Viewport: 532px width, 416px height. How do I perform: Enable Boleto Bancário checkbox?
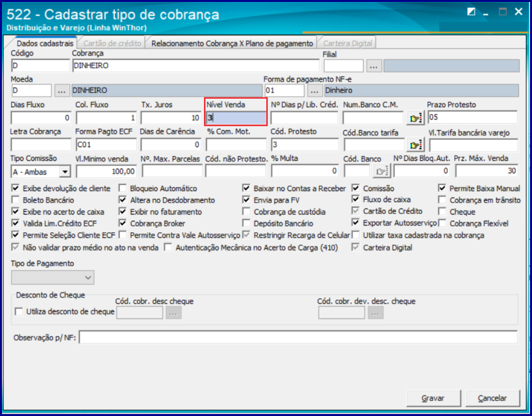pyautogui.click(x=16, y=199)
